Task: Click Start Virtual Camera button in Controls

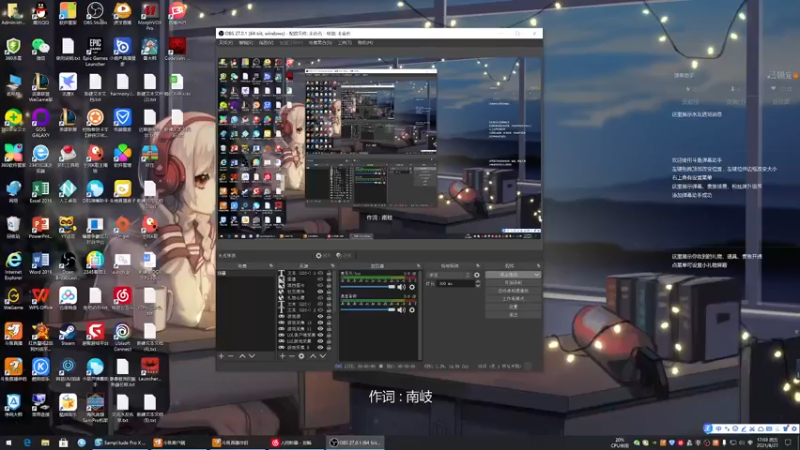Action: [x=513, y=291]
